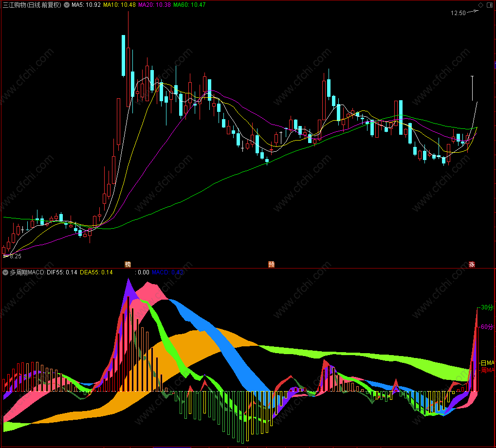Click the magenta 60分 line label
The image size is (496, 448).
tap(487, 326)
